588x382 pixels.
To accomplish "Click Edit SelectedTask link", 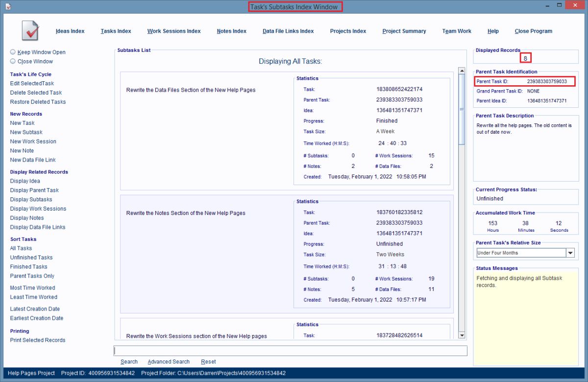I will click(x=32, y=83).
